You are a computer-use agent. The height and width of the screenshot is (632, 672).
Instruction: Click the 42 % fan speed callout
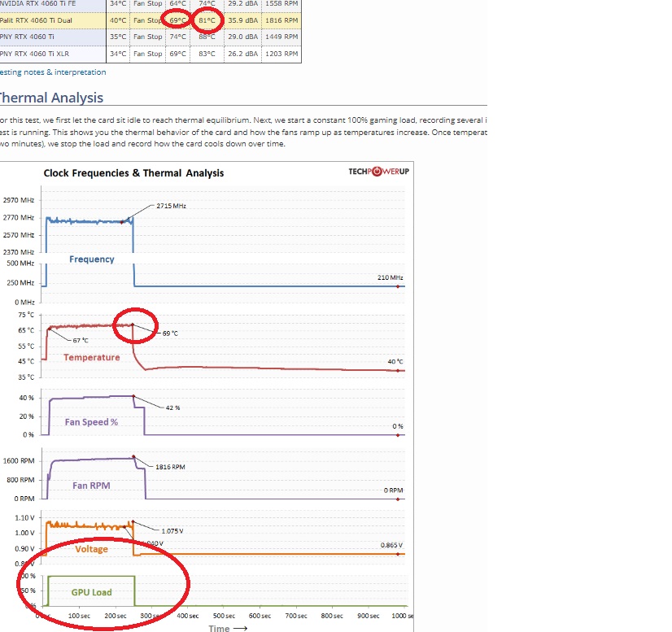coord(172,408)
